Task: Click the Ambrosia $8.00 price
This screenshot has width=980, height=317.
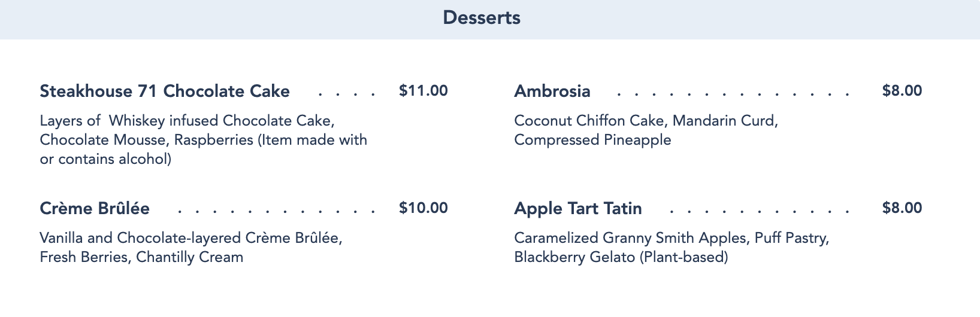Action: (902, 91)
